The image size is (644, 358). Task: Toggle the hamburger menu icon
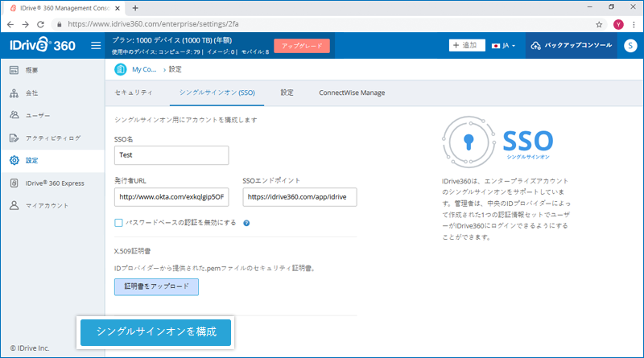click(96, 45)
